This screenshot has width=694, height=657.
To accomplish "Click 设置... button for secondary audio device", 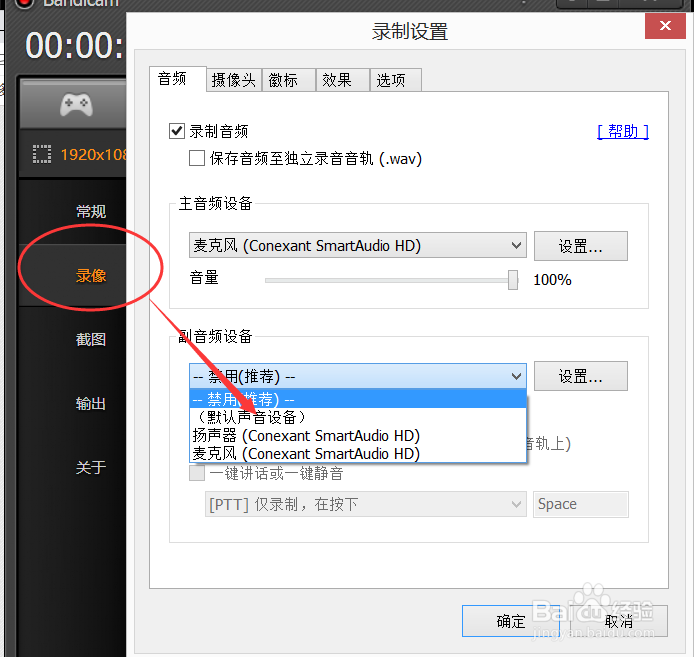I will 581,376.
